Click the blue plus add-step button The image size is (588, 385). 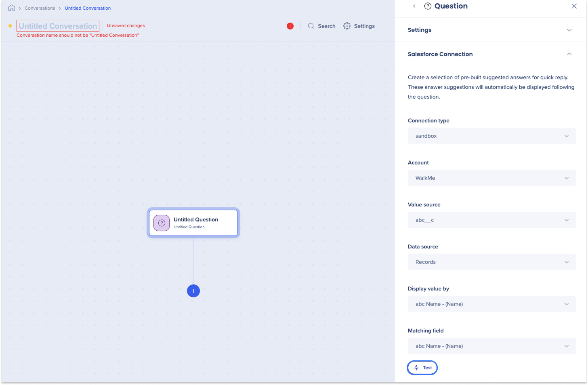click(193, 291)
